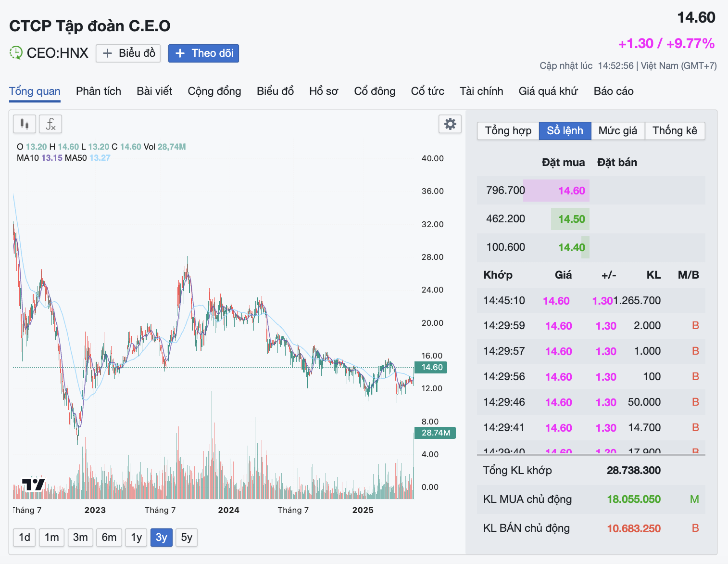
Task: Select the trade row at 14:45:10
Action: click(x=591, y=301)
